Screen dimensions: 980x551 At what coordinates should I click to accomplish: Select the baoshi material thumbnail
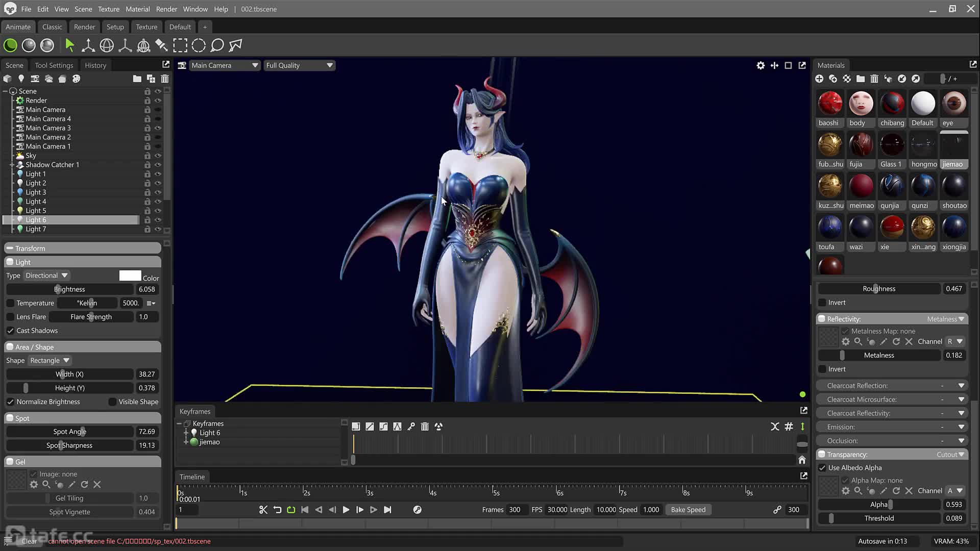[x=829, y=104]
